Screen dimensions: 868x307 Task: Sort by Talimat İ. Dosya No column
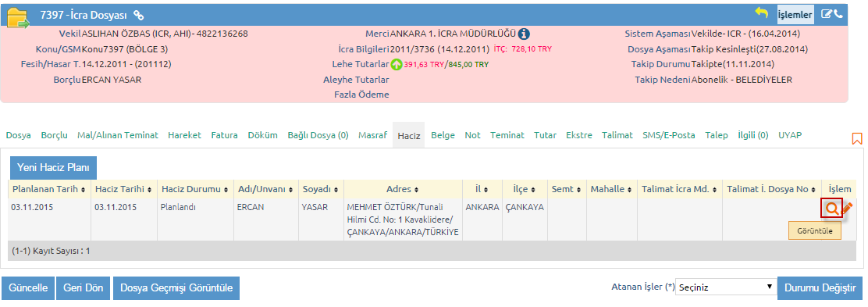click(x=772, y=190)
